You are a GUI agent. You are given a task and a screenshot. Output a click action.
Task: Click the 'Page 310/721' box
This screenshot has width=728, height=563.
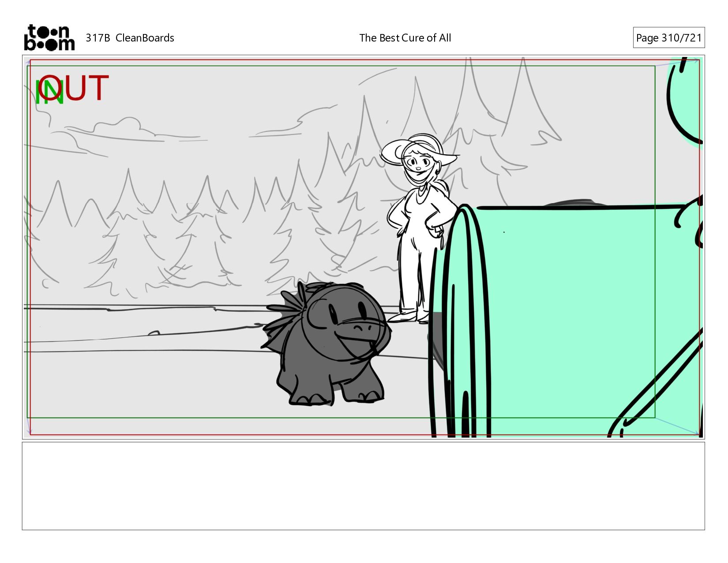pos(669,38)
